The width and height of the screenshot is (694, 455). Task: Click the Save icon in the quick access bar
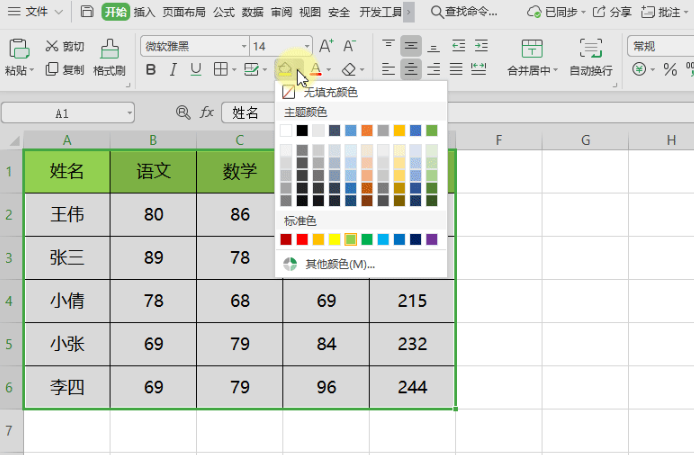87,12
